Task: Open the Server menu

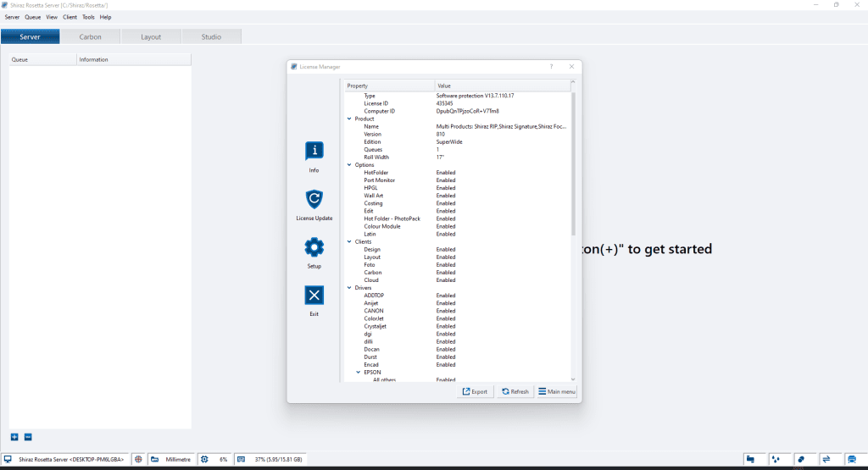Action: [12, 17]
